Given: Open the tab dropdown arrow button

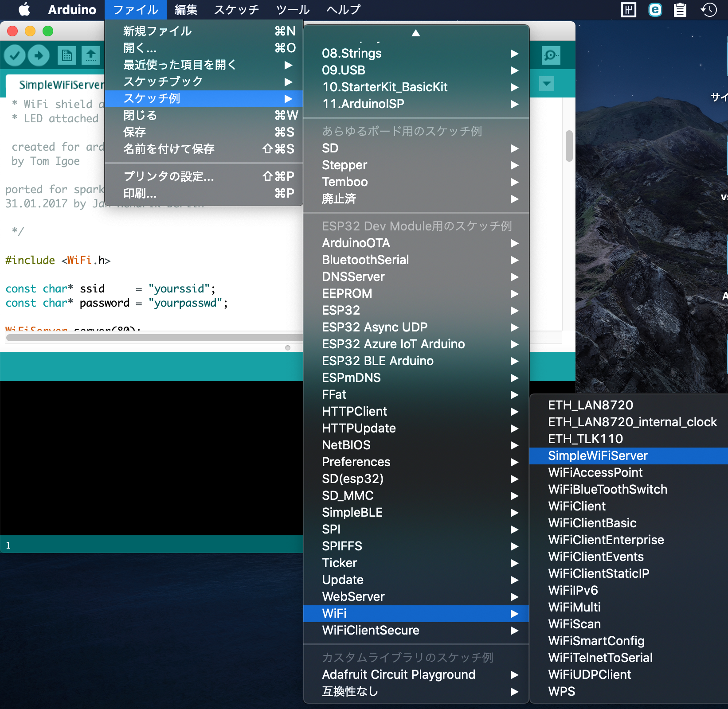Looking at the screenshot, I should pos(547,83).
